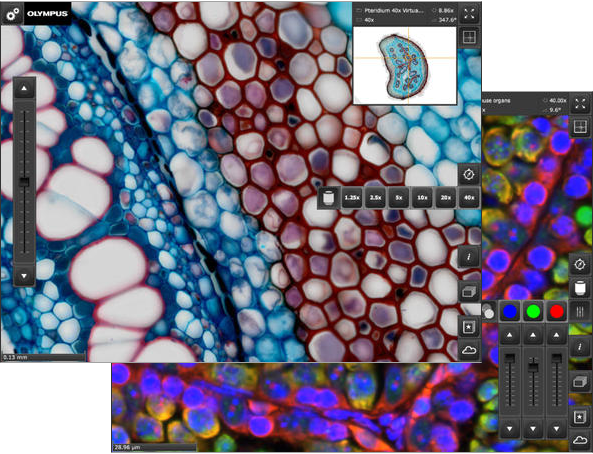Switch the objective to 40x
Screen dimensions: 593x454
pyautogui.click(x=469, y=197)
